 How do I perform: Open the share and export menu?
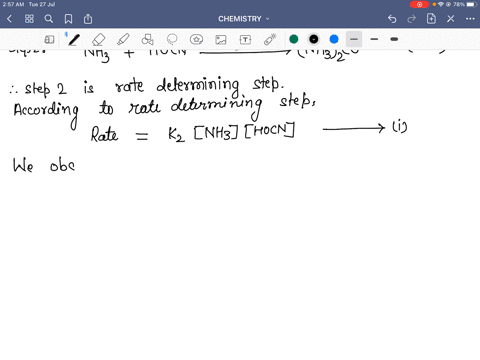(88, 19)
